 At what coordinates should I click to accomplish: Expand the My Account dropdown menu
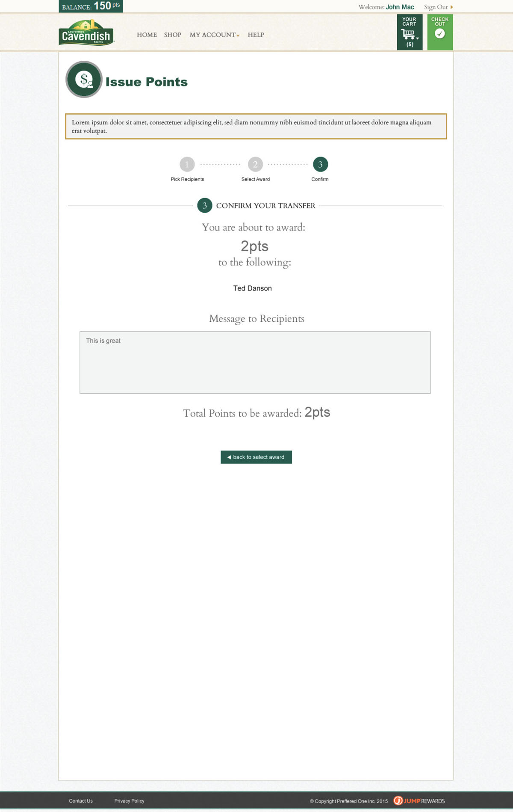(x=214, y=35)
